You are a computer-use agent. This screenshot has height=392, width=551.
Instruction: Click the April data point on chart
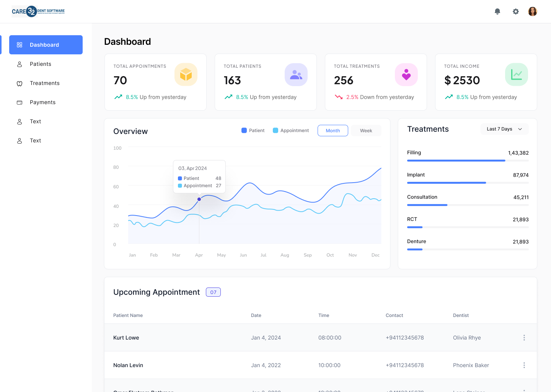(199, 199)
